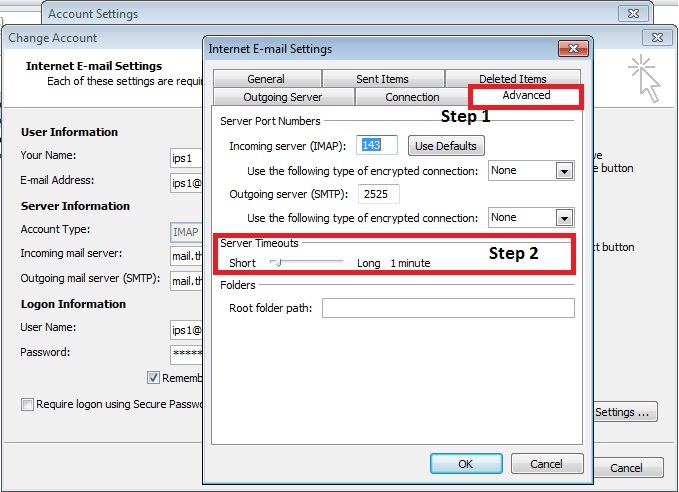Confirm Internet E-mail Settings with OK
The image size is (679, 492).
tap(465, 464)
